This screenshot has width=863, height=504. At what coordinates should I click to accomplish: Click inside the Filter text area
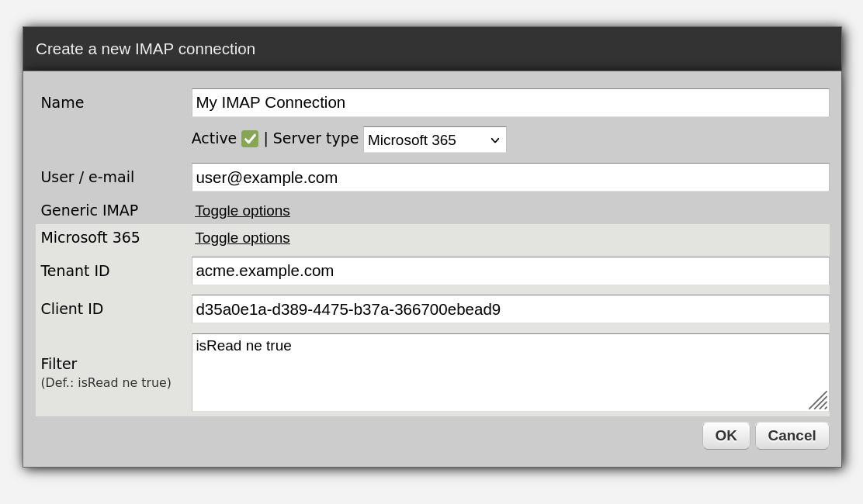click(497, 372)
